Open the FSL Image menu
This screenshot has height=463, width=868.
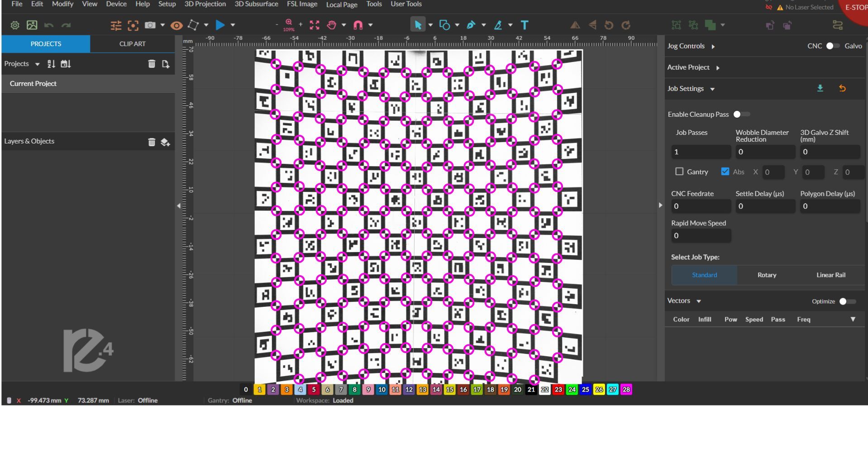[x=301, y=4]
